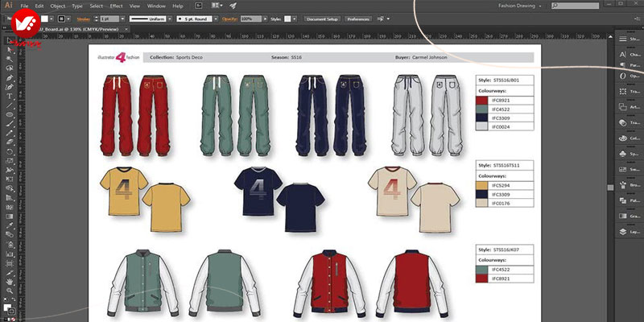Image resolution: width=644 pixels, height=322 pixels.
Task: Select the Rotate tool
Action: point(10,151)
